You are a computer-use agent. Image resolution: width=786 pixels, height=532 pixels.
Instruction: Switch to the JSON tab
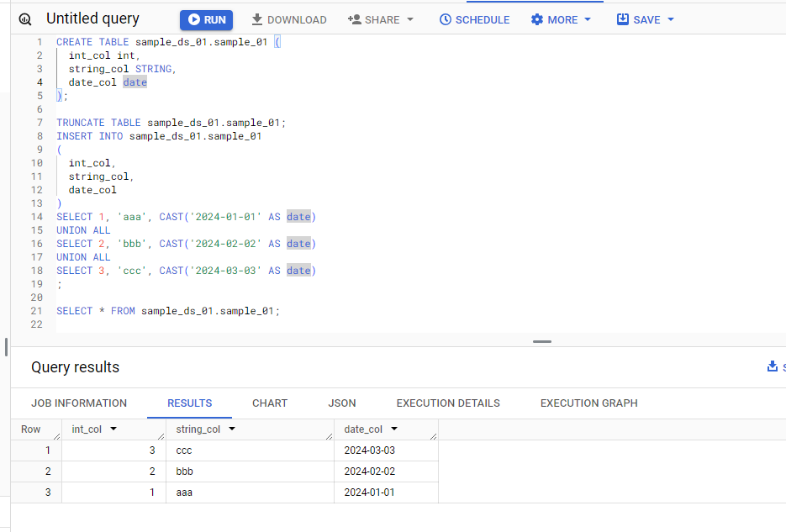(x=342, y=403)
